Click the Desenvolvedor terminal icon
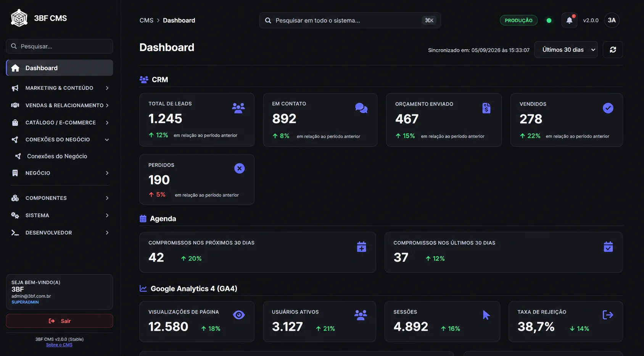The image size is (644, 356). (15, 233)
